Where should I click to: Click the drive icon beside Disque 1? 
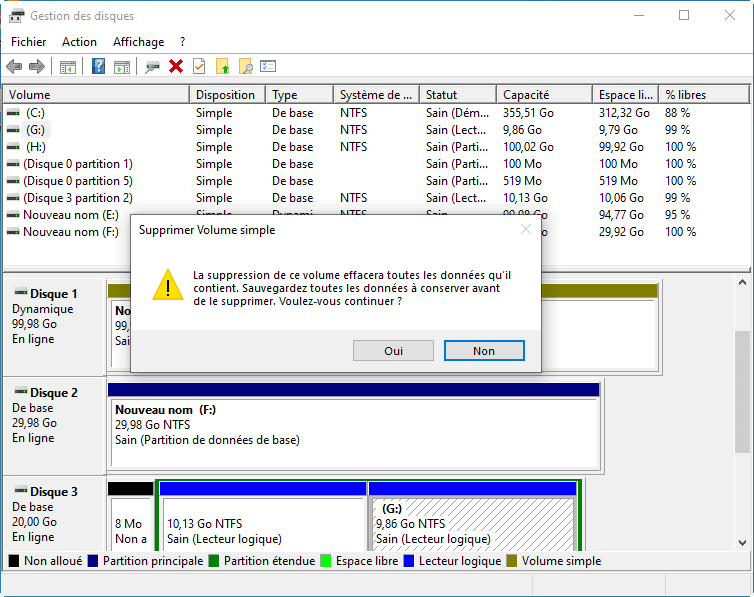[x=21, y=292]
